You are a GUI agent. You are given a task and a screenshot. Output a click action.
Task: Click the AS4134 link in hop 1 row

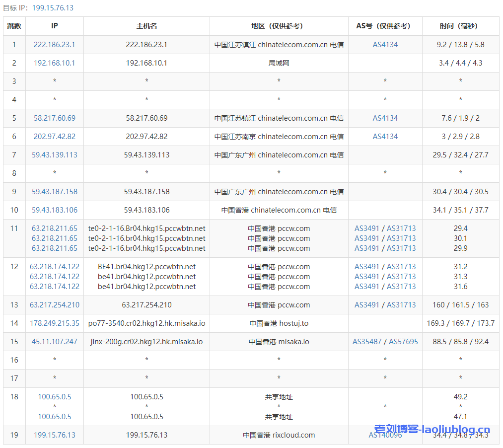coord(385,45)
